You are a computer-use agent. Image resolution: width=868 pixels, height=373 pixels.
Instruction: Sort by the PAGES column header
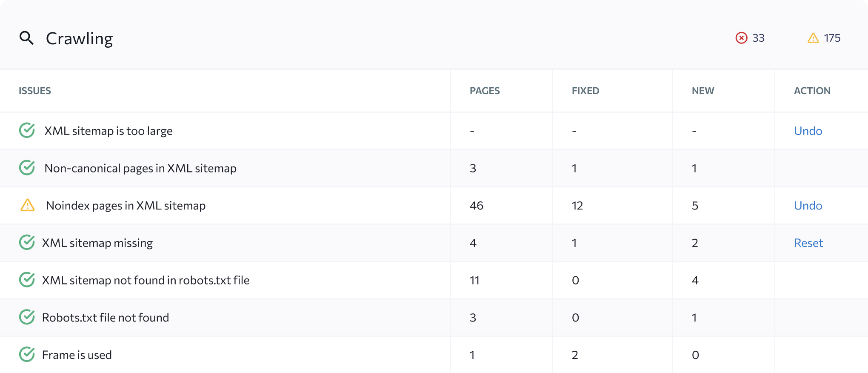485,91
